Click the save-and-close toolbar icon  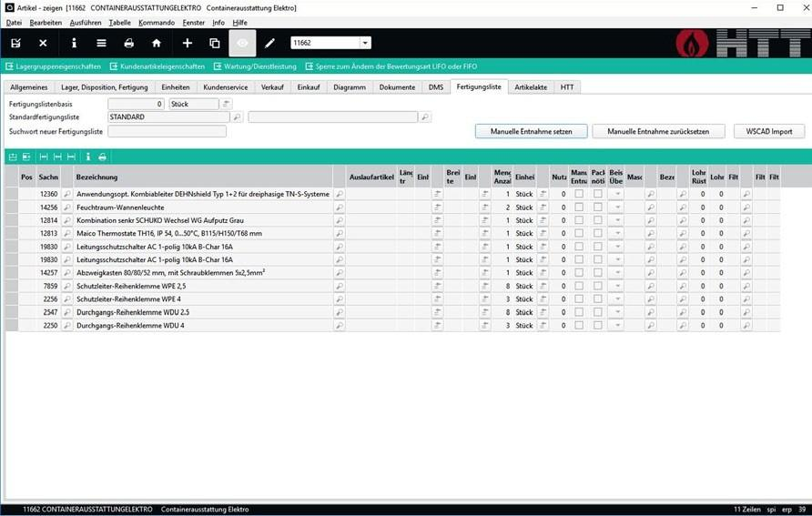click(15, 43)
